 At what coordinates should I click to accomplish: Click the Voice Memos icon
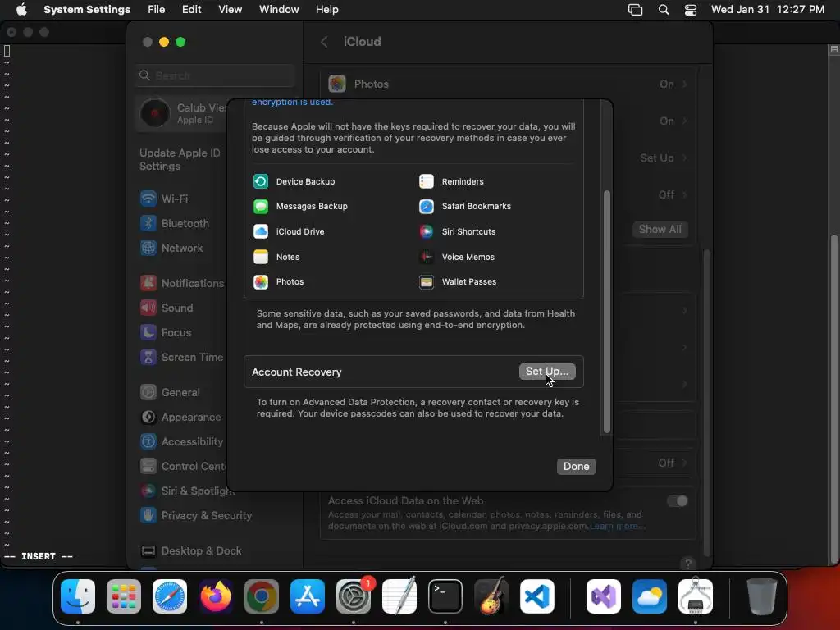(427, 257)
